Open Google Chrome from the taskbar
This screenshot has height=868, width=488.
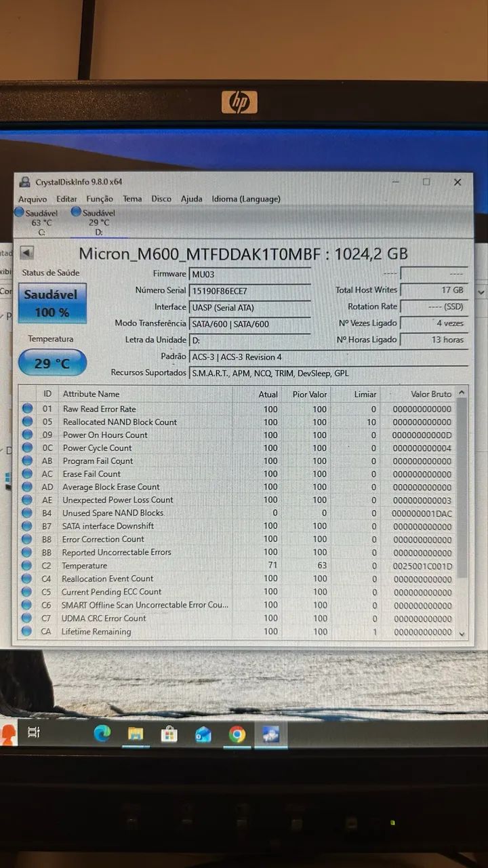(x=237, y=734)
